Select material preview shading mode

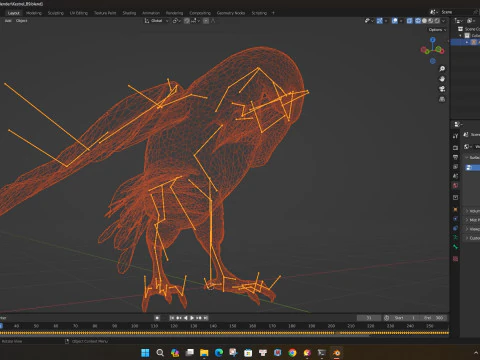(x=431, y=21)
